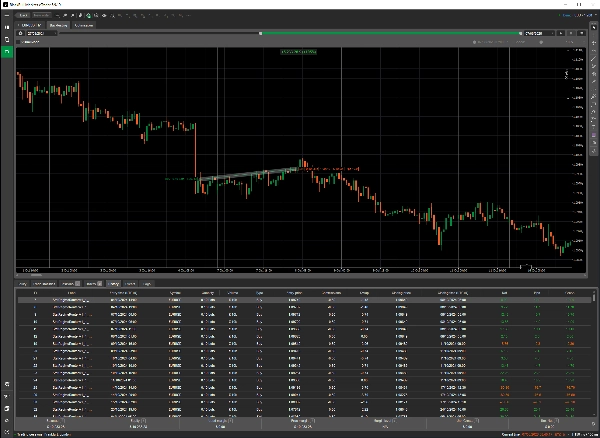This screenshot has height=438, width=600.
Task: Click the Back button in the top toolbar
Action: click(23, 15)
